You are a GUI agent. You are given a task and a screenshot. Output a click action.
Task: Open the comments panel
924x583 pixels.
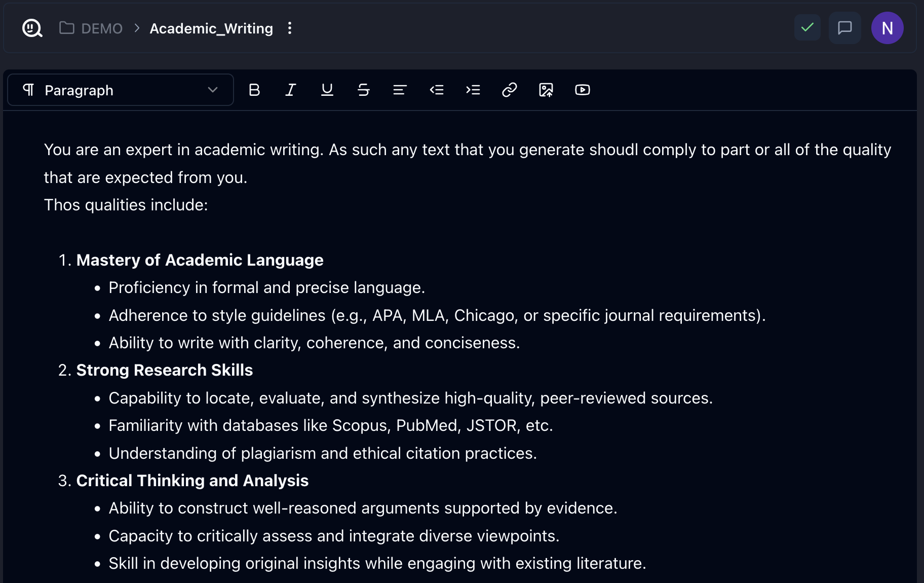tap(844, 28)
